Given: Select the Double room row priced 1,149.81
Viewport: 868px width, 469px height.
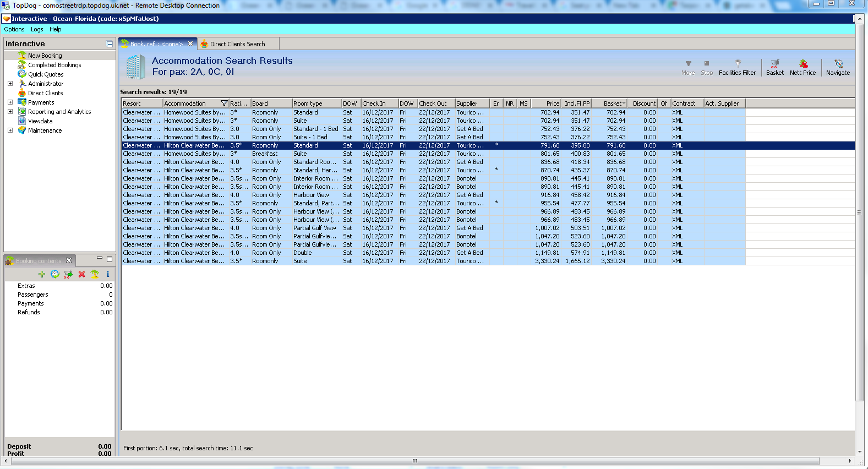Looking at the screenshot, I should point(433,253).
